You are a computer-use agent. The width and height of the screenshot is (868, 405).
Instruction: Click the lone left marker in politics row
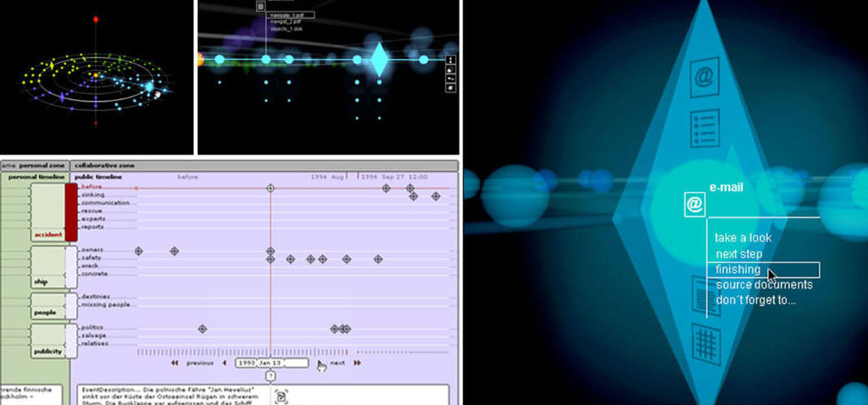(x=203, y=329)
